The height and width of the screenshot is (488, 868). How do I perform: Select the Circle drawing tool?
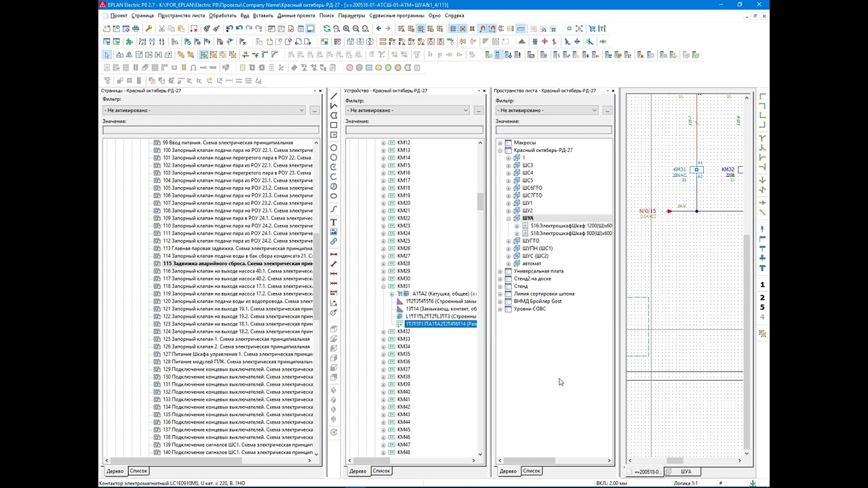[x=334, y=148]
